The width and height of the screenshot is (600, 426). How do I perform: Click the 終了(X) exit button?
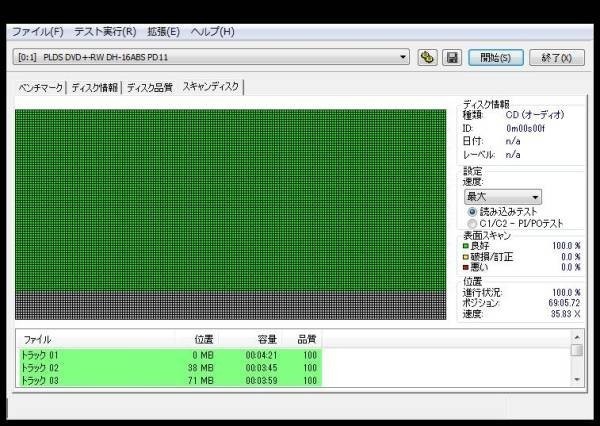(x=557, y=58)
